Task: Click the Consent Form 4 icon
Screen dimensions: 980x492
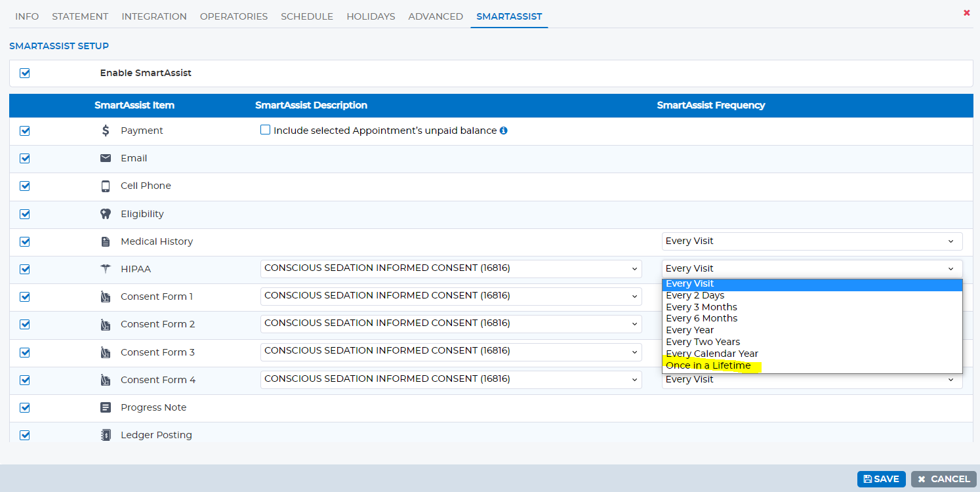Action: point(106,380)
